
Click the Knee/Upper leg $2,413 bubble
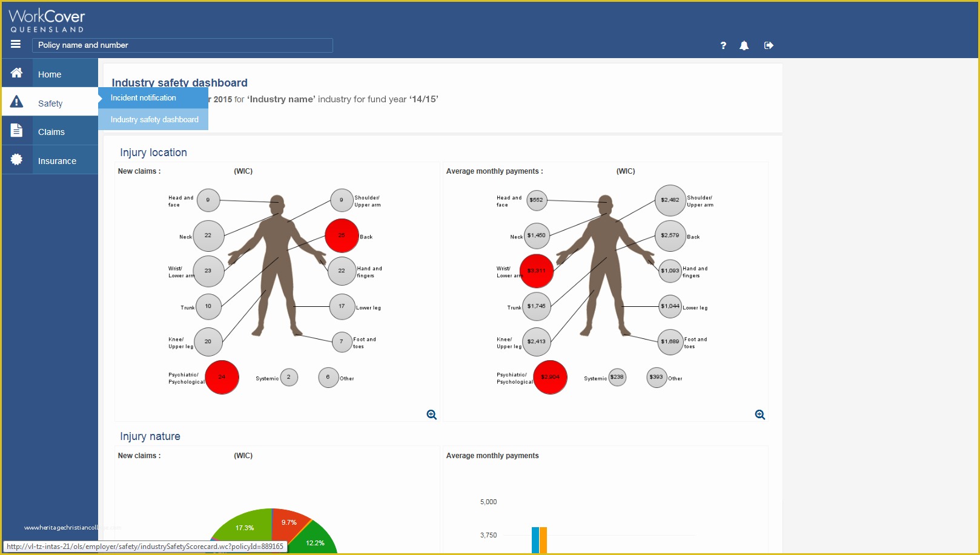(537, 341)
